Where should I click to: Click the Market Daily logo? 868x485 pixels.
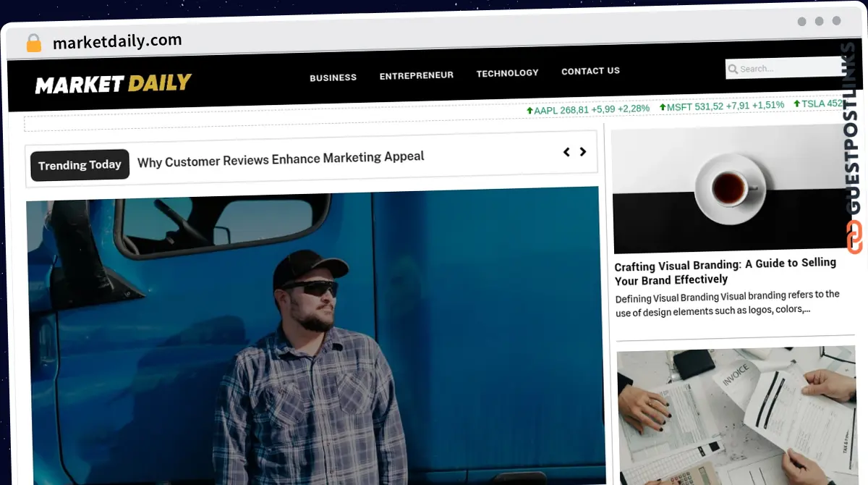coord(114,84)
